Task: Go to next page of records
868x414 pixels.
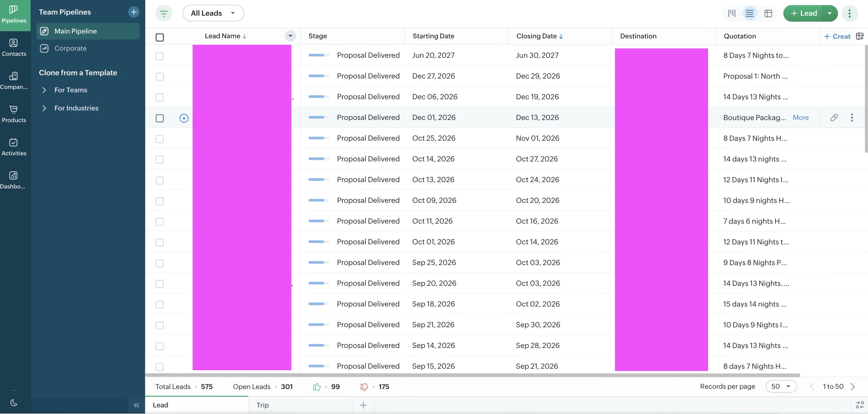Action: pos(853,386)
